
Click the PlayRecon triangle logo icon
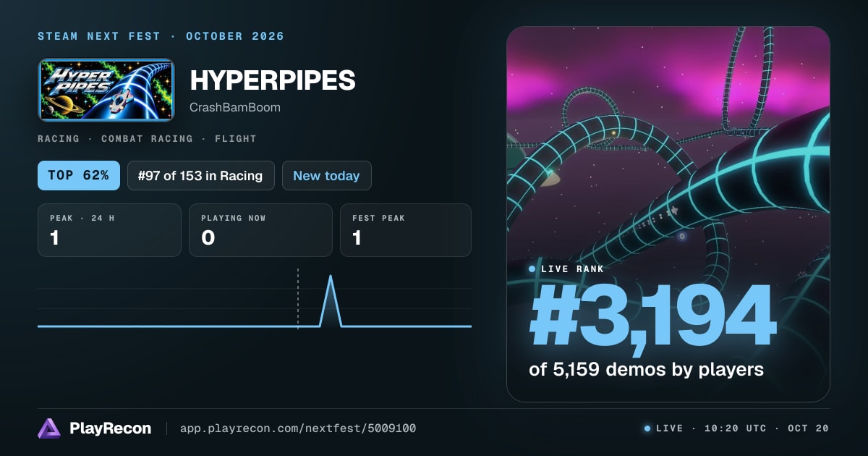coord(49,428)
